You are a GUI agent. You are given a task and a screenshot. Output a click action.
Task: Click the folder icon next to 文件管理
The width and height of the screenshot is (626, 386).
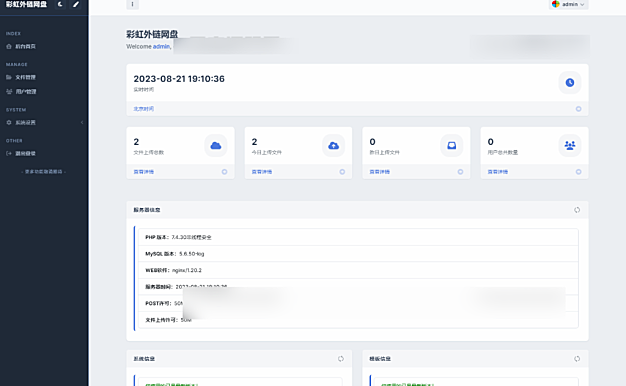(9, 77)
